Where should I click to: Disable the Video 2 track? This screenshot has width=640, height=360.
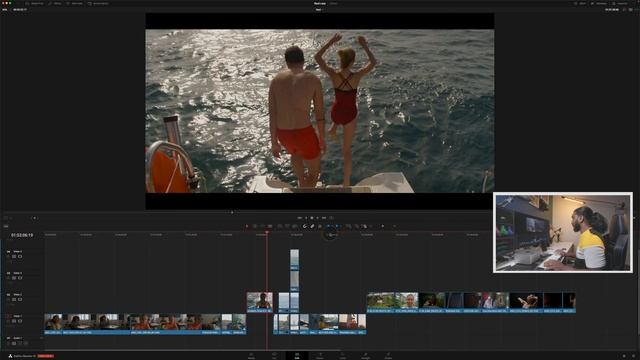20,300
